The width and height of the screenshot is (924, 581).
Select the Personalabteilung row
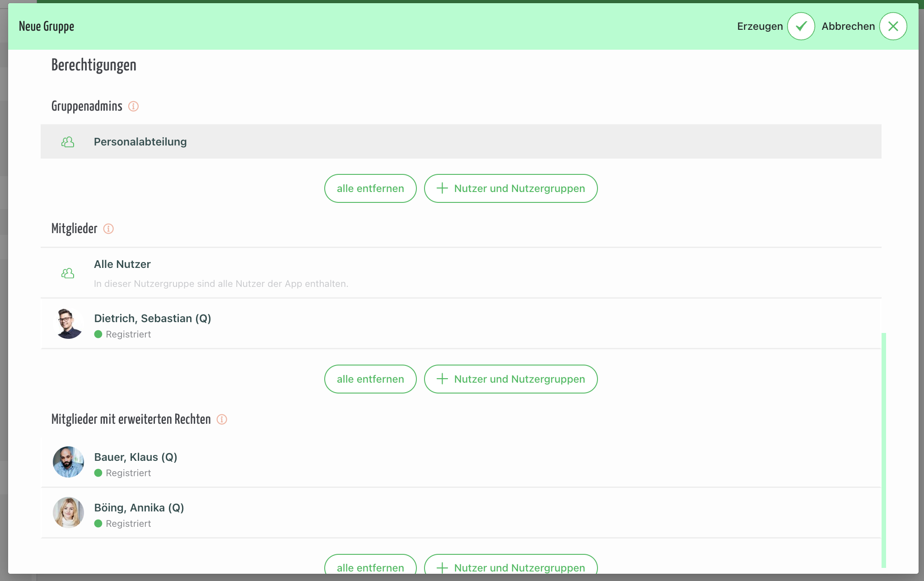(461, 141)
